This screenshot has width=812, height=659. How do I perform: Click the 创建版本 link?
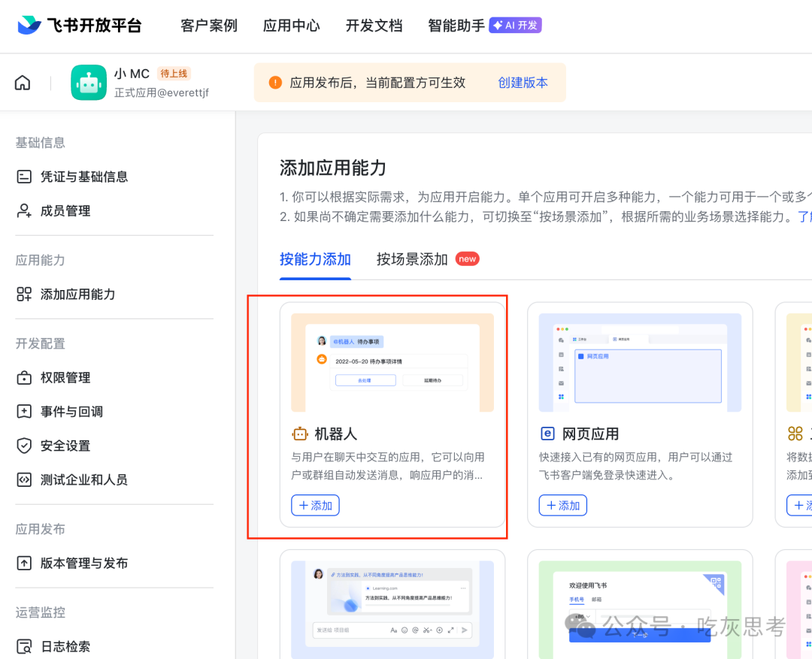click(523, 83)
